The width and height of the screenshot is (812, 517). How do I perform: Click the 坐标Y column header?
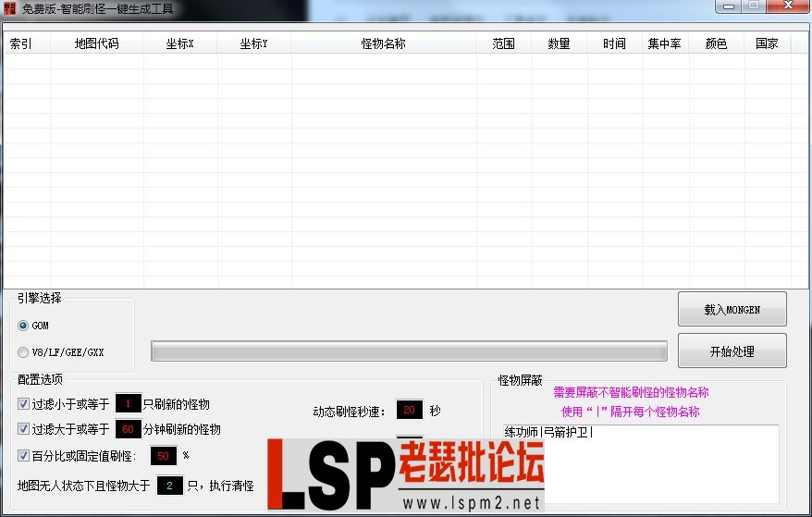click(253, 43)
